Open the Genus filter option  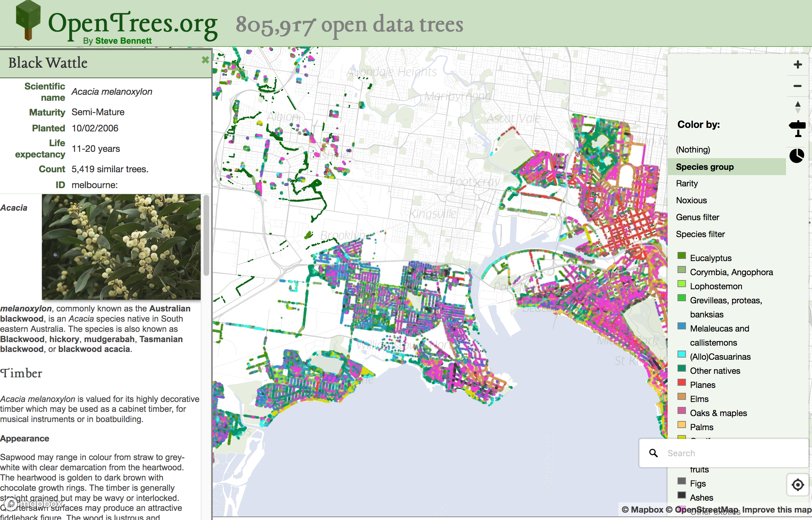click(x=697, y=217)
